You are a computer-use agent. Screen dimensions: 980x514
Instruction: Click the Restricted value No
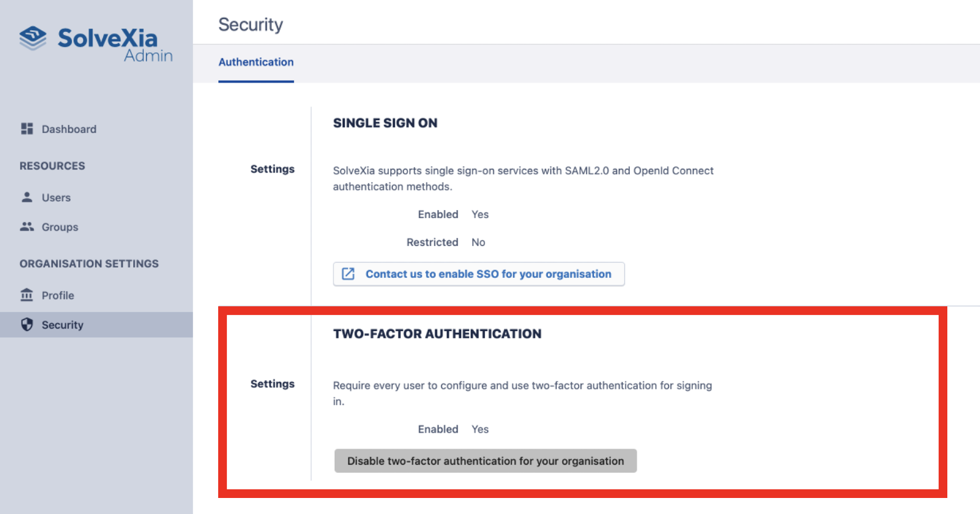click(x=478, y=243)
